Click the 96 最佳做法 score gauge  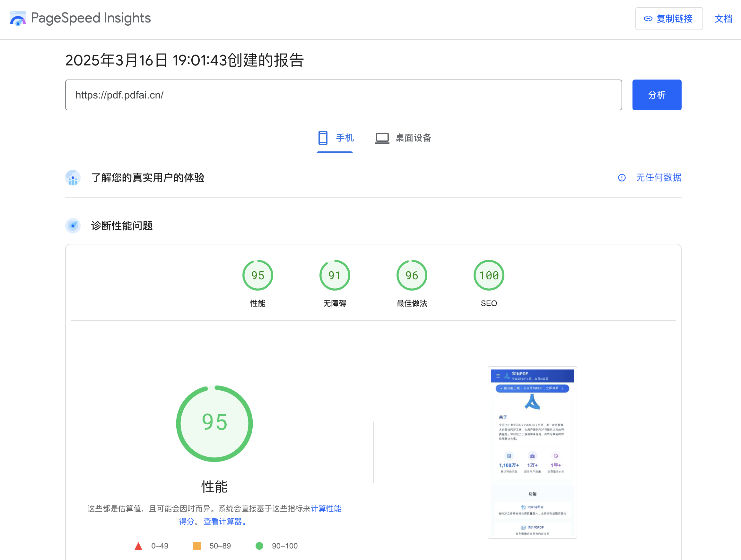(x=411, y=275)
